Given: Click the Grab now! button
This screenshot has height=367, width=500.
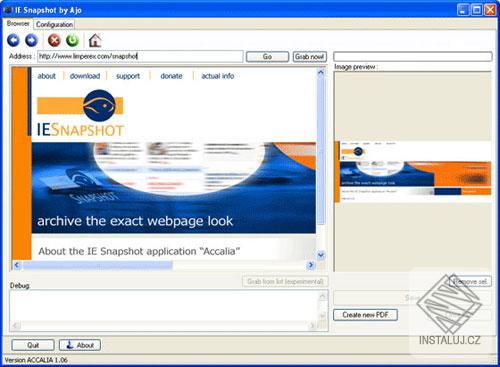Looking at the screenshot, I should tap(310, 57).
